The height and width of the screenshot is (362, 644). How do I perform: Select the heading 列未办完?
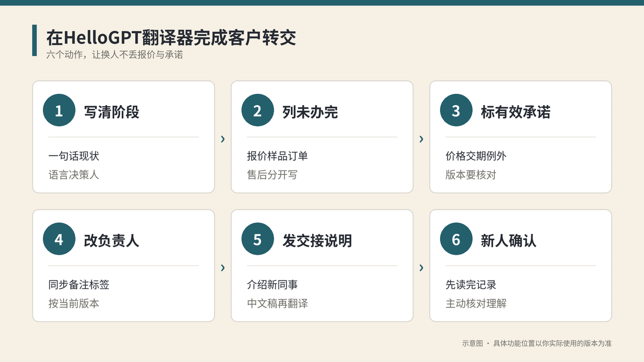pos(310,112)
